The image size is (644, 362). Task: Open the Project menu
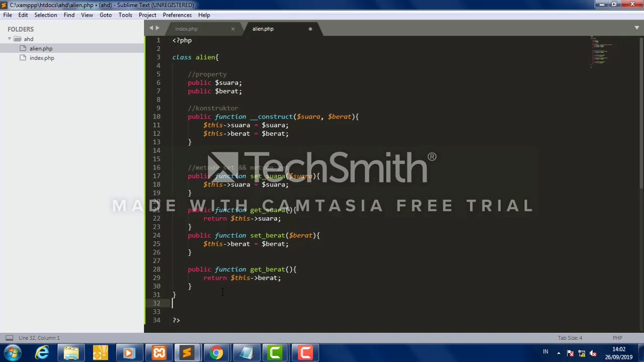click(147, 15)
